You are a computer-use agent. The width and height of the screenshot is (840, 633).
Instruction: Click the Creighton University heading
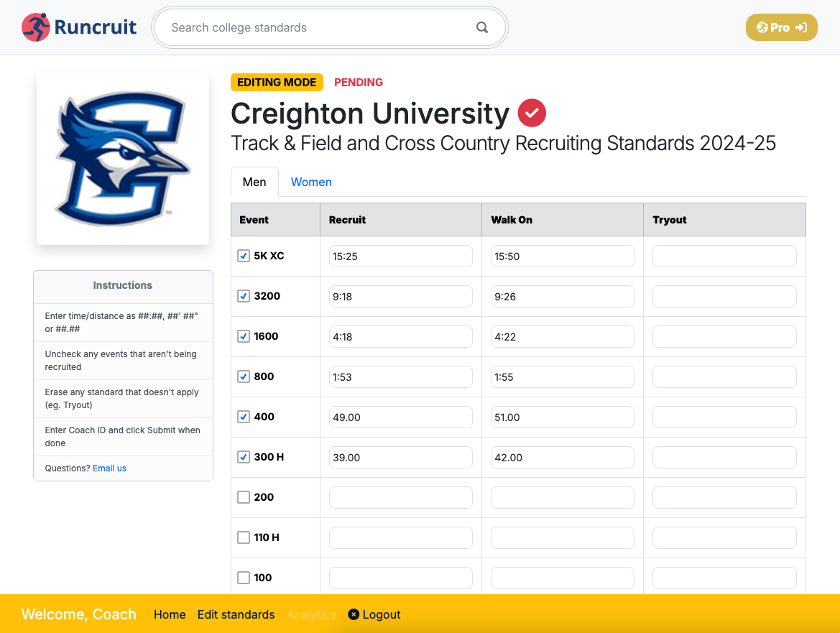[x=370, y=114]
